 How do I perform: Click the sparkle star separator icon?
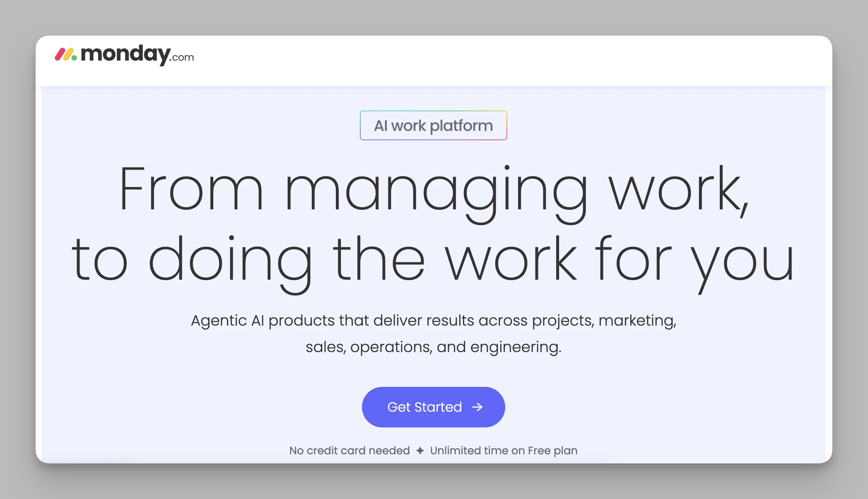coord(420,451)
